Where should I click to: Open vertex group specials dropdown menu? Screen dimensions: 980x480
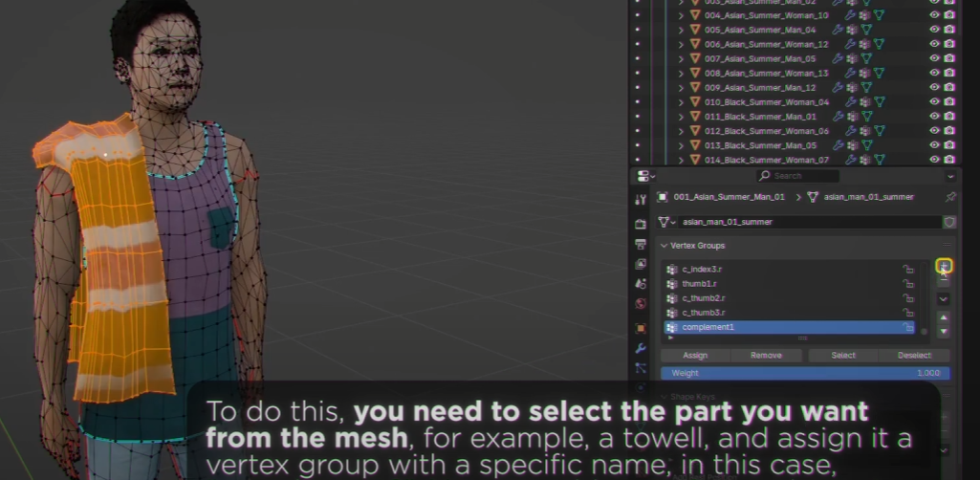(x=944, y=298)
